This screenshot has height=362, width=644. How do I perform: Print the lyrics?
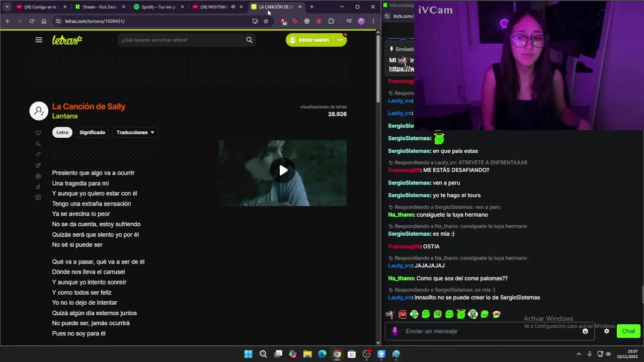tap(38, 176)
